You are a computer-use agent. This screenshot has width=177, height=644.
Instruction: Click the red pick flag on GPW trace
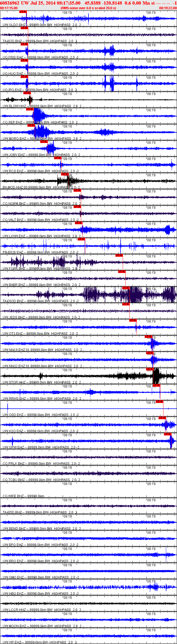tap(168, 434)
